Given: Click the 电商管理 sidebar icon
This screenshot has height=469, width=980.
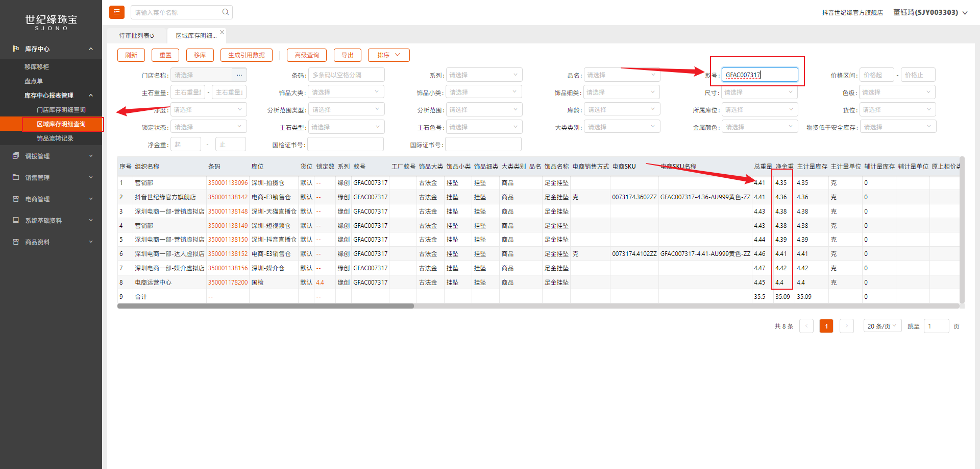Looking at the screenshot, I should 16,199.
